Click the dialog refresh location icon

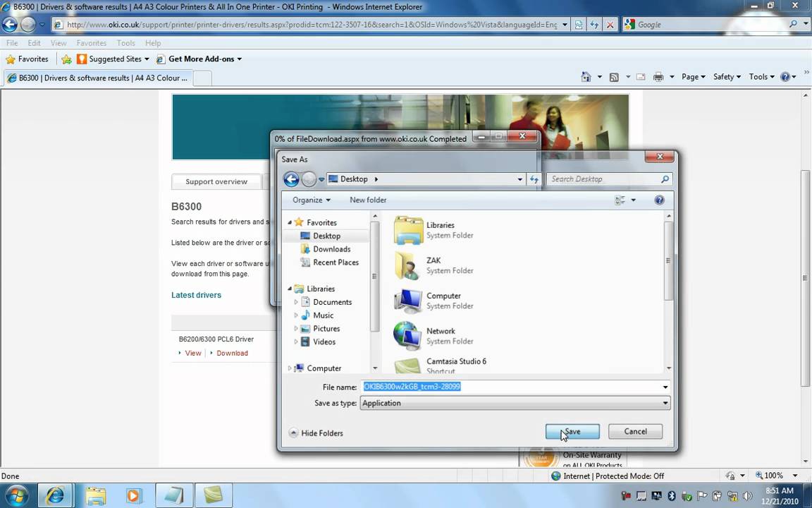coord(534,179)
